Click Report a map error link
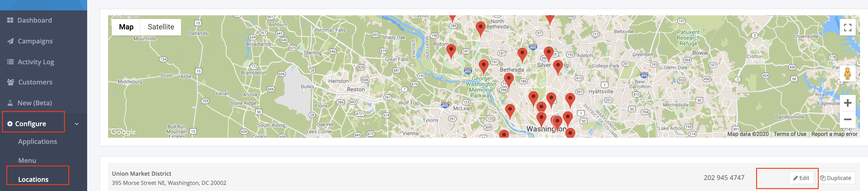 834,134
